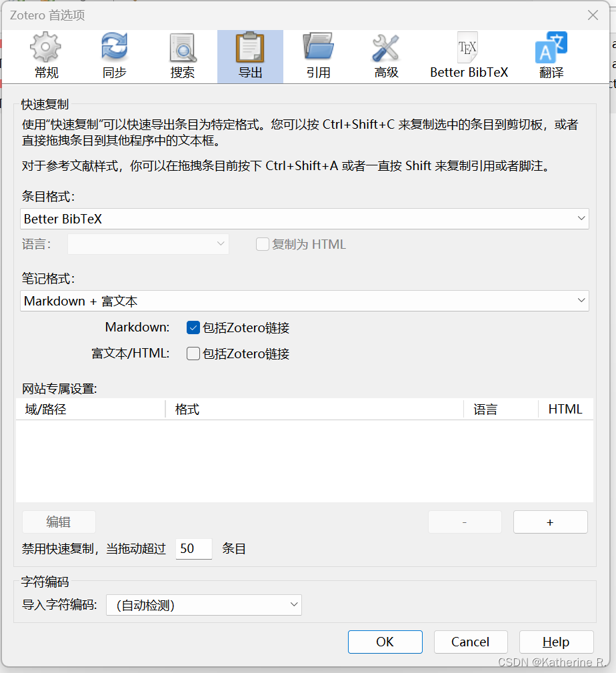Open 导入字符编码 (自动检测) dropdown

tap(204, 605)
